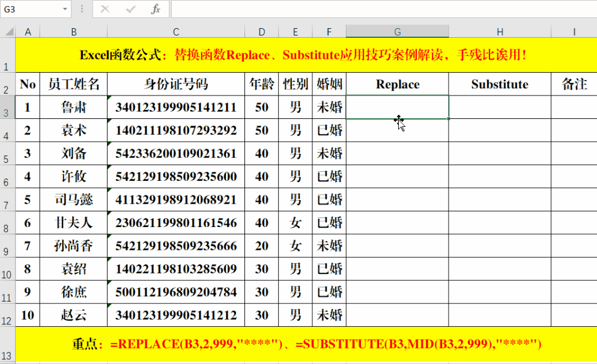Select row 12 header
This screenshot has height=364, width=597.
point(8,315)
